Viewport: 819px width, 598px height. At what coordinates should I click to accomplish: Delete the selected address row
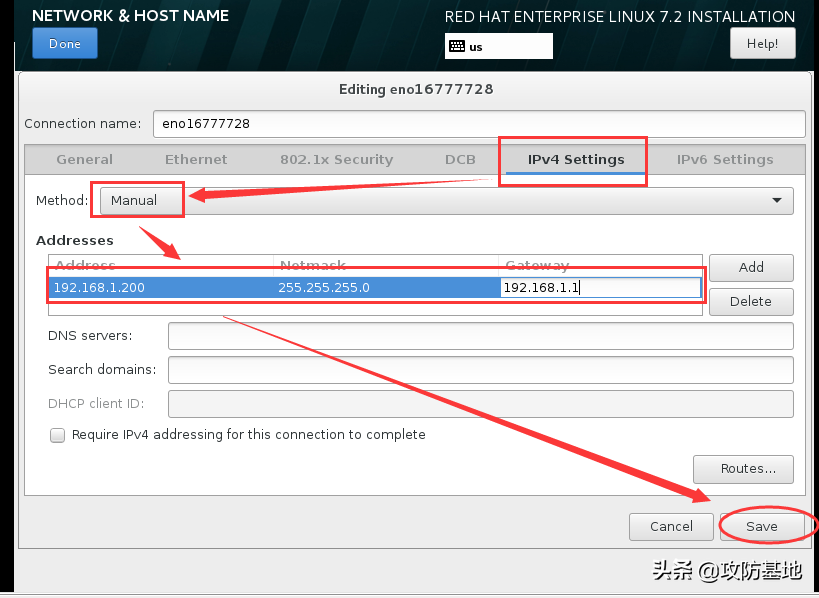751,301
